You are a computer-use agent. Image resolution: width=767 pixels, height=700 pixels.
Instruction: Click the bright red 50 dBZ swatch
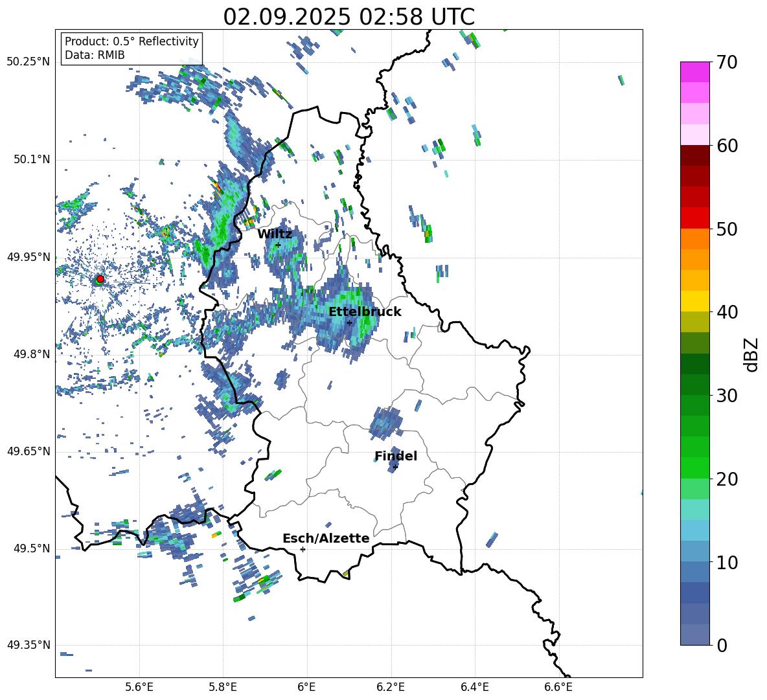tap(694, 218)
